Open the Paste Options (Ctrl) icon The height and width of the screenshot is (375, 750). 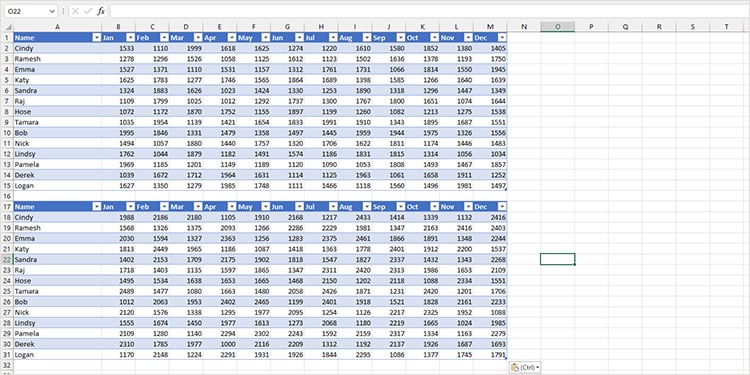525,367
